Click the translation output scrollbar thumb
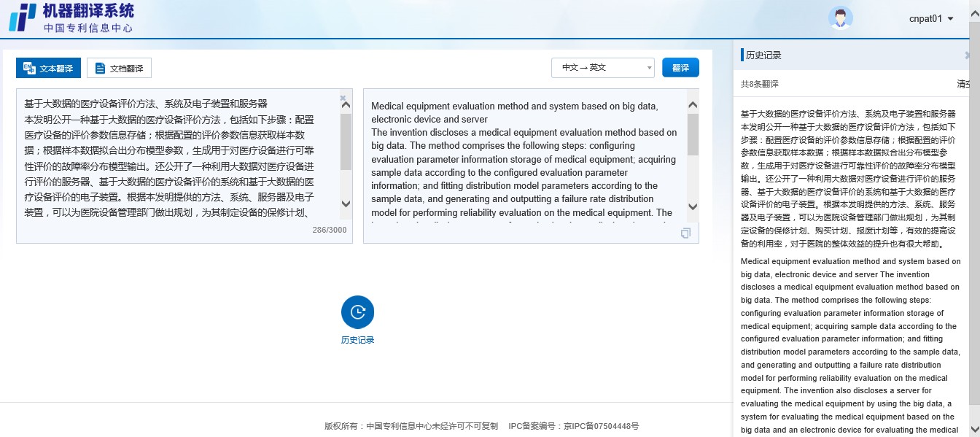The width and height of the screenshot is (980, 437). click(x=693, y=135)
